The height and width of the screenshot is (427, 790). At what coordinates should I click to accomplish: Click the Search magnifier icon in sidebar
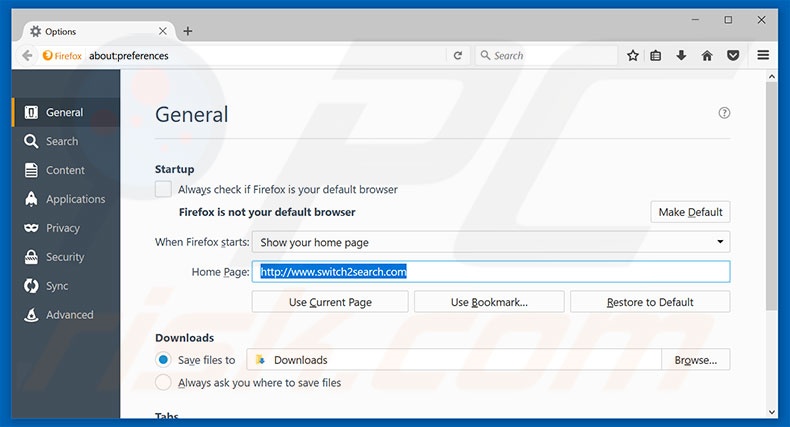tap(31, 141)
